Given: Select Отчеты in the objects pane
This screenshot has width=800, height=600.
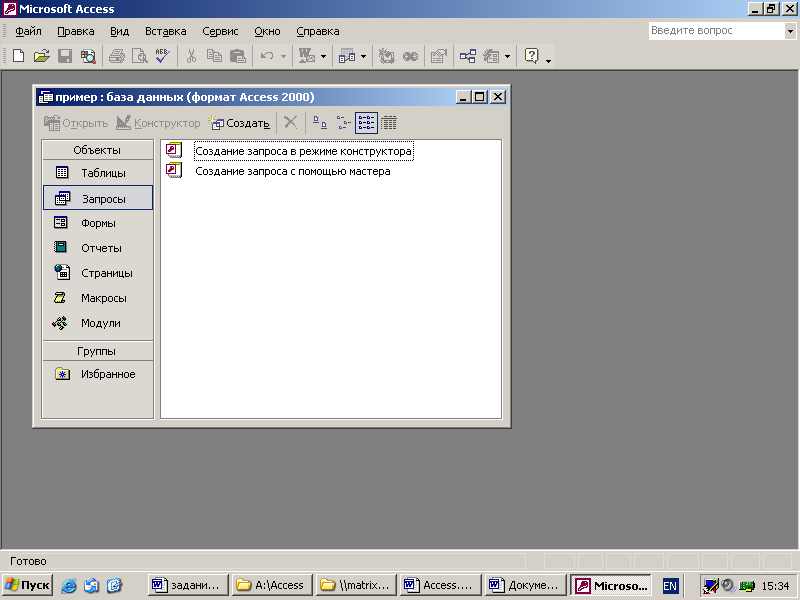Looking at the screenshot, I should pyautogui.click(x=97, y=248).
